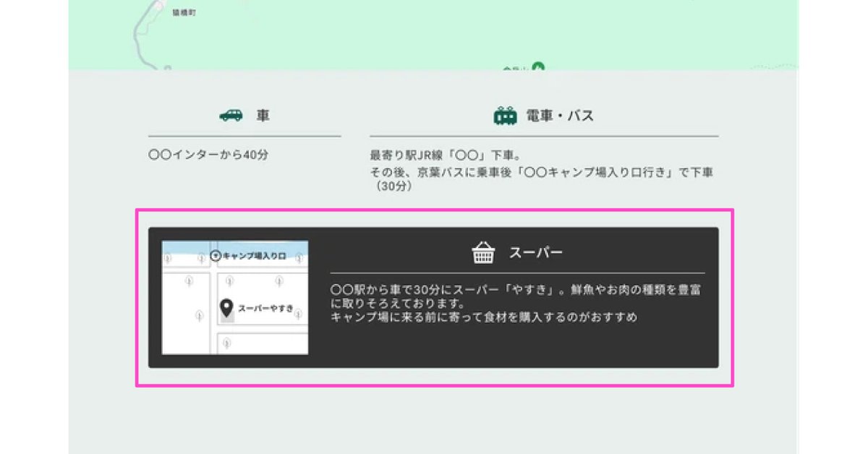Select the 電車・バス section heading

(x=560, y=116)
